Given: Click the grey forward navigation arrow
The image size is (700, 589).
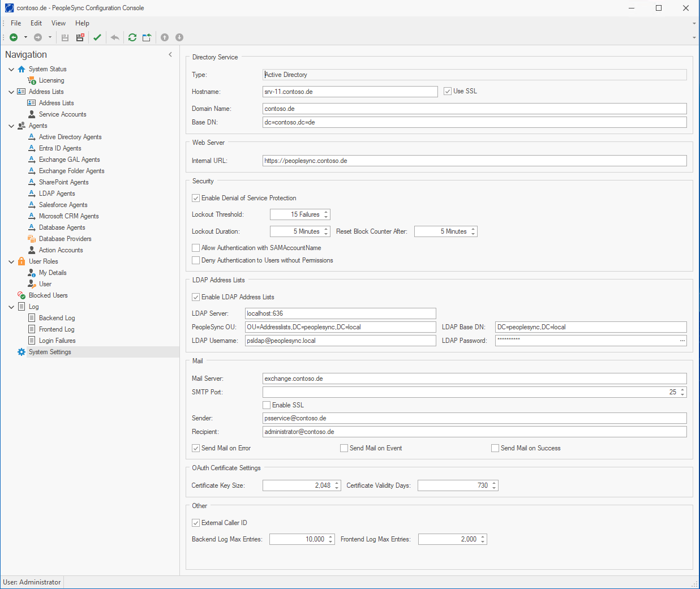Looking at the screenshot, I should (38, 37).
